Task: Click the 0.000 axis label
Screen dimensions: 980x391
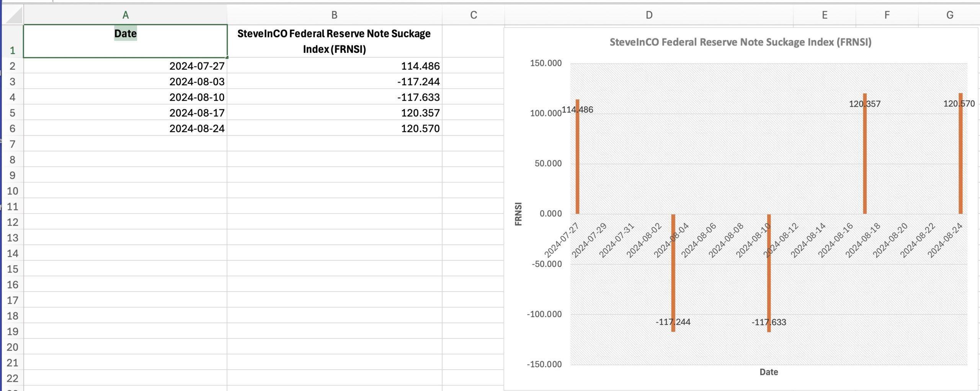Action: tap(551, 213)
